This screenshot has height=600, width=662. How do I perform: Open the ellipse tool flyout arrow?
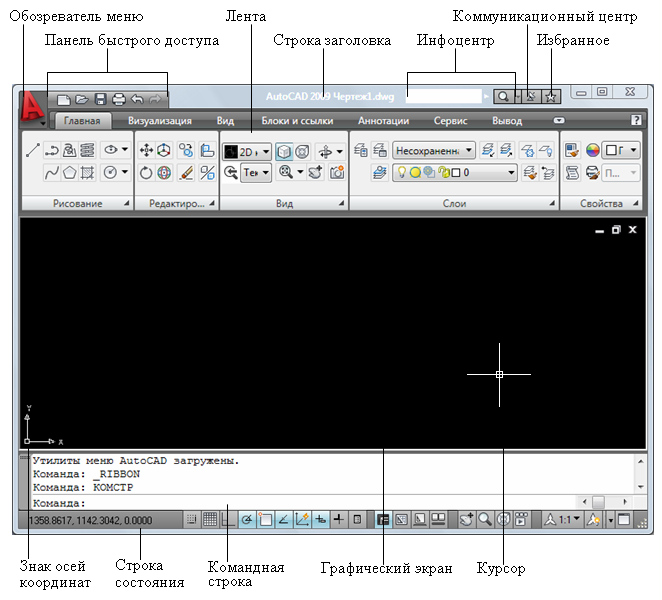(125, 149)
